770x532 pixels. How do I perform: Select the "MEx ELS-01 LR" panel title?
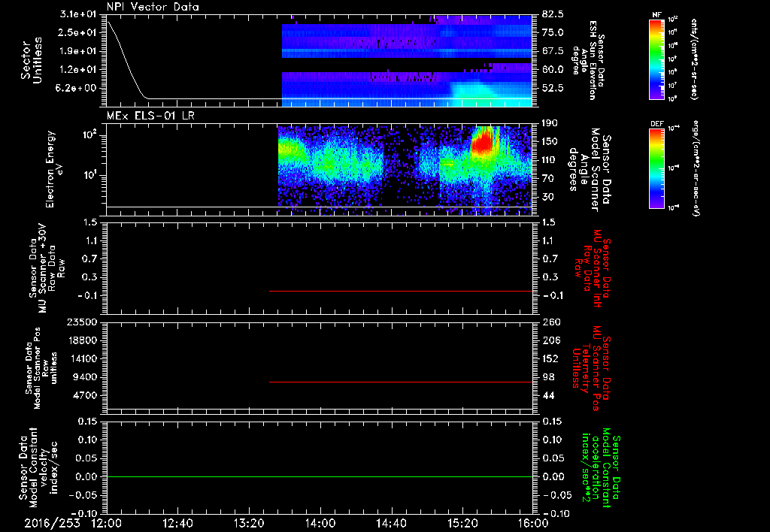point(150,116)
